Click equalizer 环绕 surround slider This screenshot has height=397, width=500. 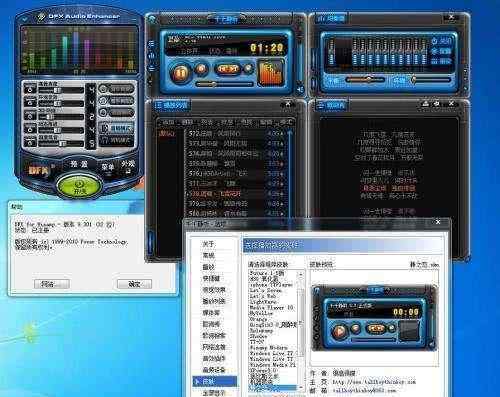(431, 80)
